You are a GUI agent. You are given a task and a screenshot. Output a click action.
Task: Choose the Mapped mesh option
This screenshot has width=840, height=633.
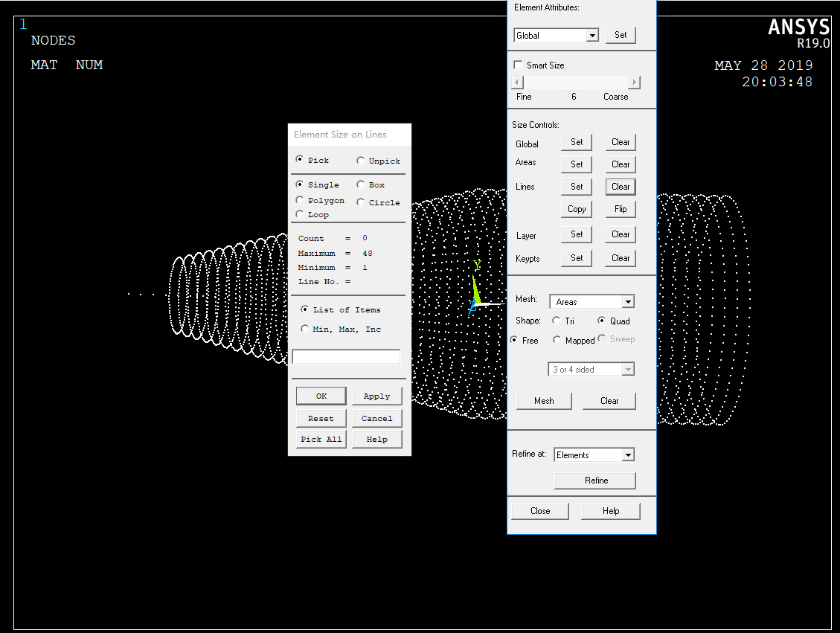557,340
